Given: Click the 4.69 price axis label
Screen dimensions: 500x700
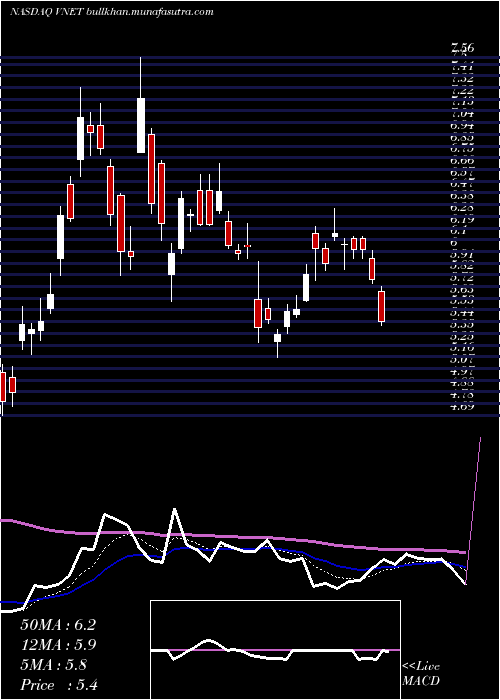Looking at the screenshot, I should (x=462, y=406).
